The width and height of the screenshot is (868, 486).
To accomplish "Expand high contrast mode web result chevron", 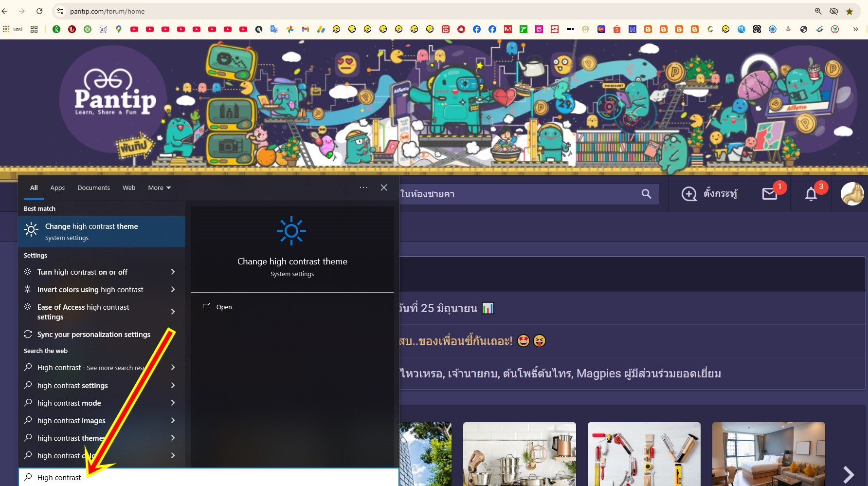I will (173, 403).
